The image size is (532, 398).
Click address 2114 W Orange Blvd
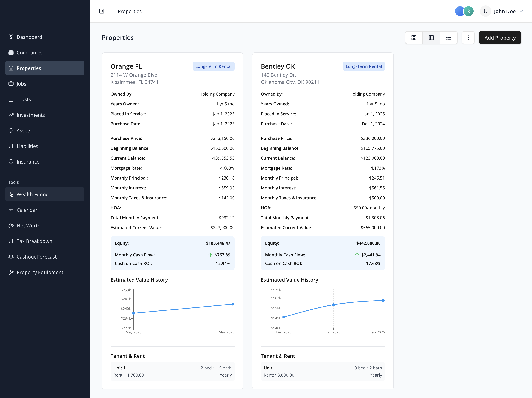pos(134,75)
